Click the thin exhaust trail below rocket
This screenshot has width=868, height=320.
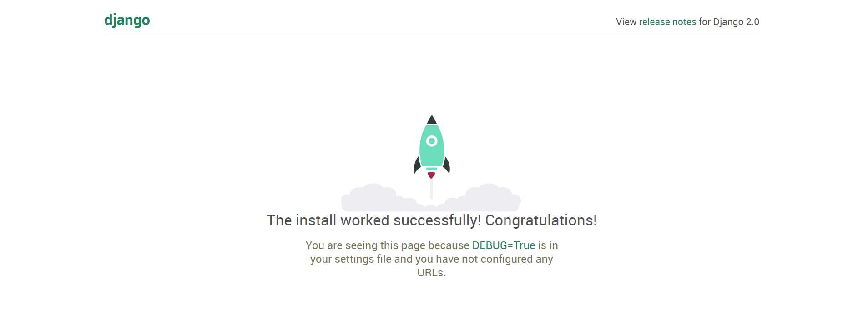pos(431,189)
